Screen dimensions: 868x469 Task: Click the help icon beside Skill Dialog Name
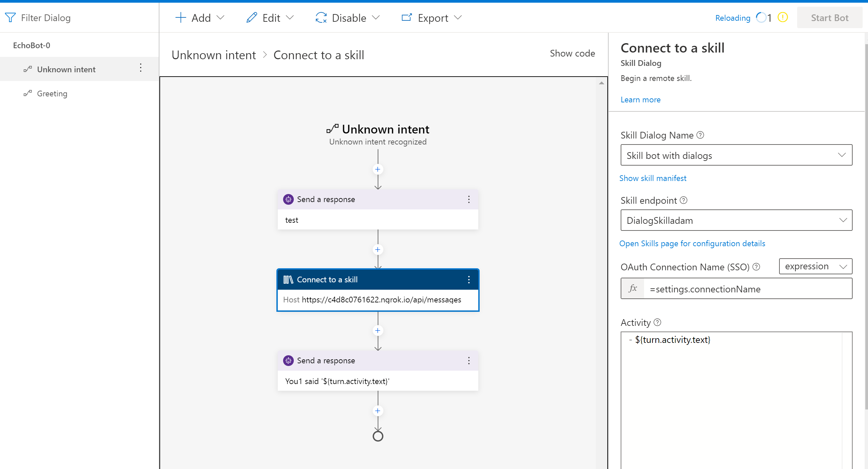[x=701, y=135]
